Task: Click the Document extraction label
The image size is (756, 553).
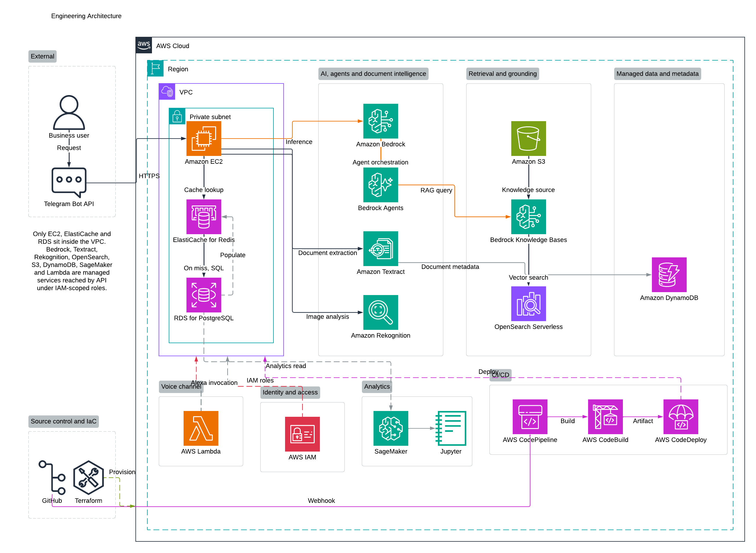Action: [x=328, y=253]
